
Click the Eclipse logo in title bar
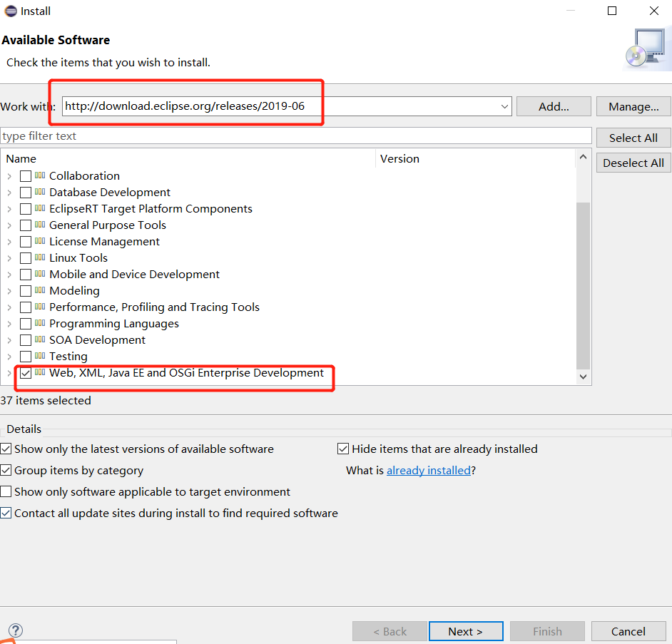pos(11,11)
